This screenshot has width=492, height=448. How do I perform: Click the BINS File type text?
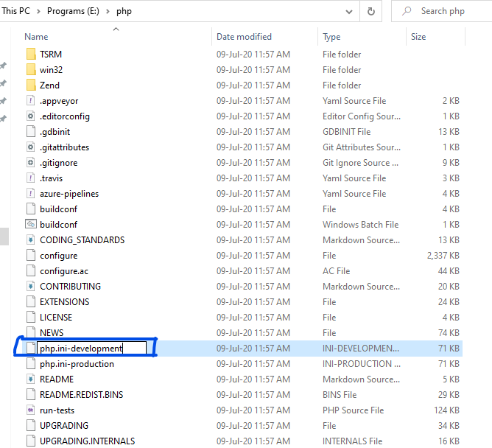(340, 395)
